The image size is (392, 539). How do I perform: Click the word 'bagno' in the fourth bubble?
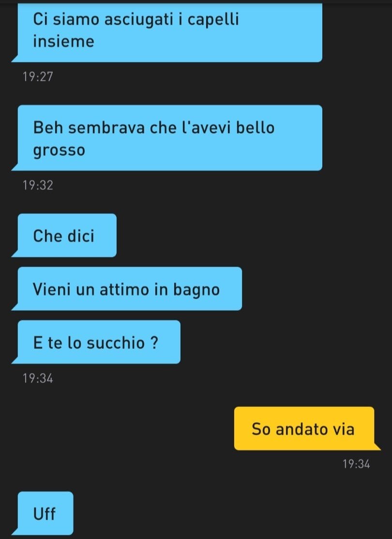196,290
